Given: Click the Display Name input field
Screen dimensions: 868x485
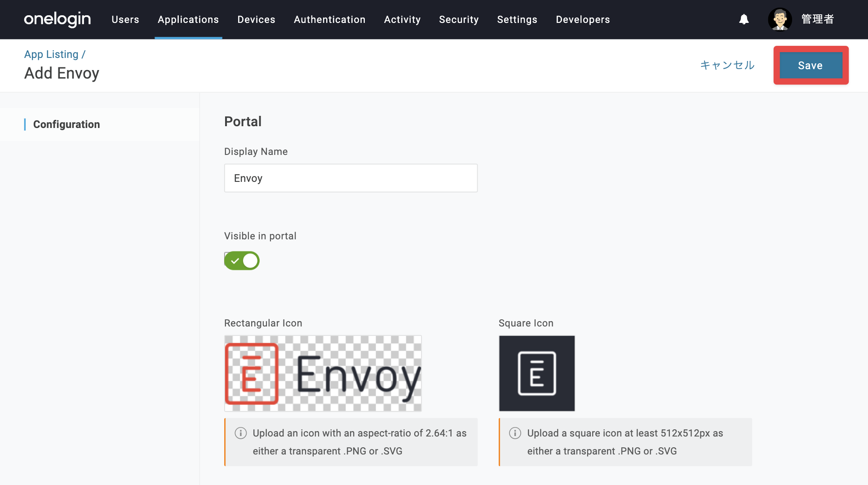Looking at the screenshot, I should [x=351, y=178].
